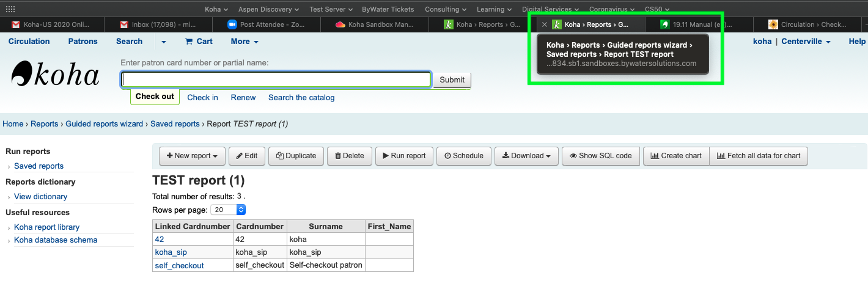
Task: Expand the More menu in header
Action: pos(244,42)
